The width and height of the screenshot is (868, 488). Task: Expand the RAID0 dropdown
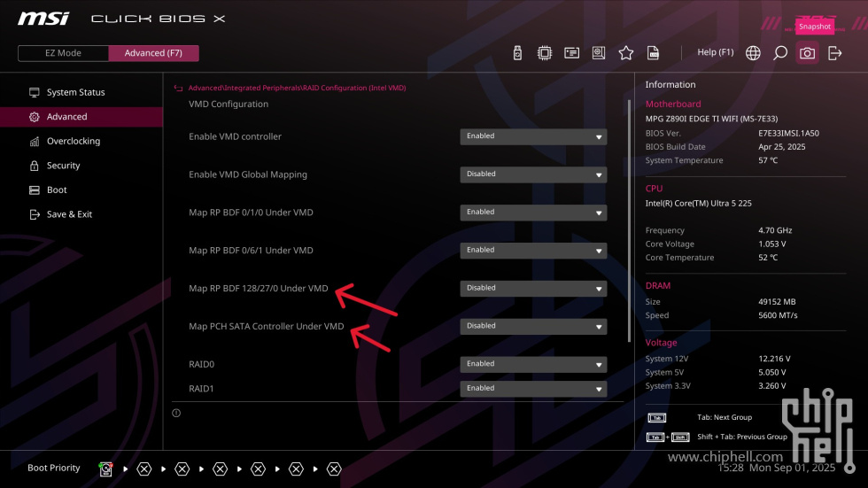click(x=533, y=365)
